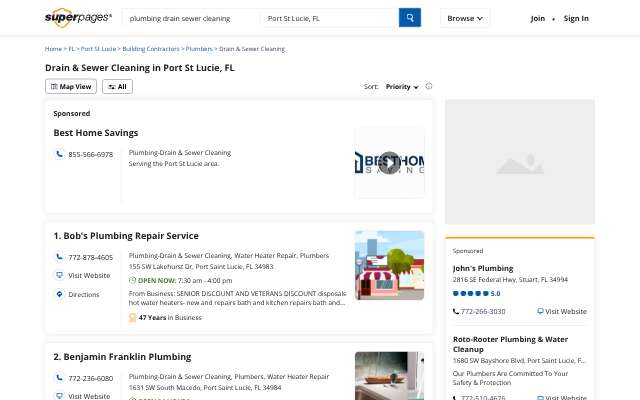Click Bob's Plumbing From Business description
This screenshot has height=400, width=640.
click(x=237, y=298)
